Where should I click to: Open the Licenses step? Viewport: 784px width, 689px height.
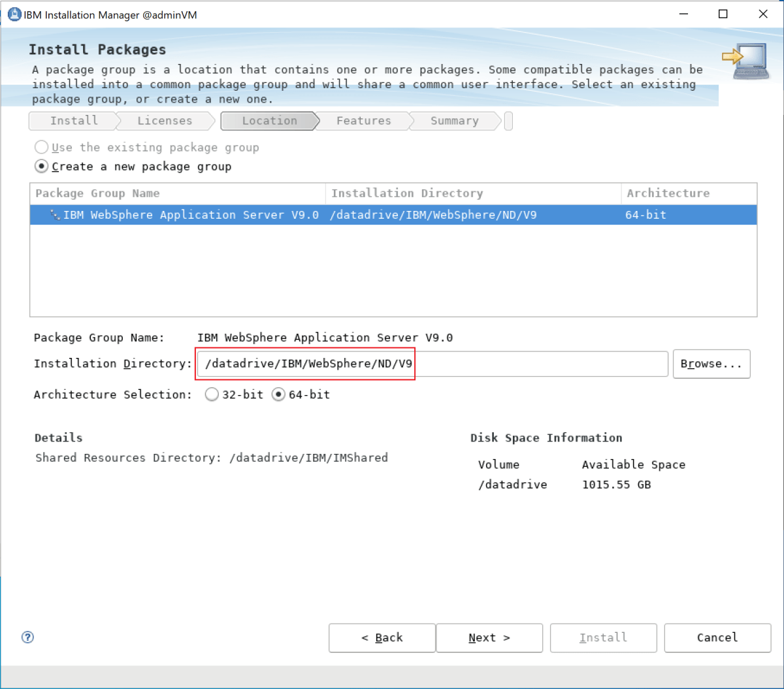point(165,120)
